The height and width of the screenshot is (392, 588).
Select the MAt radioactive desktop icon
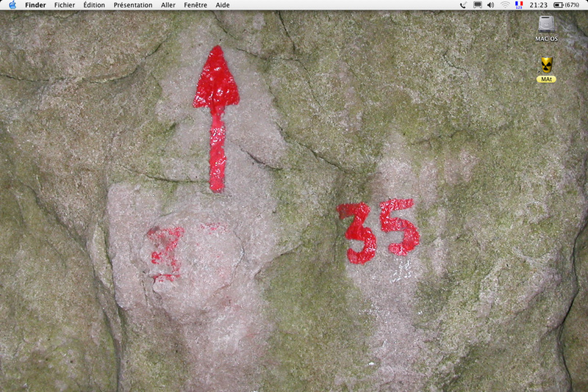[x=546, y=65]
